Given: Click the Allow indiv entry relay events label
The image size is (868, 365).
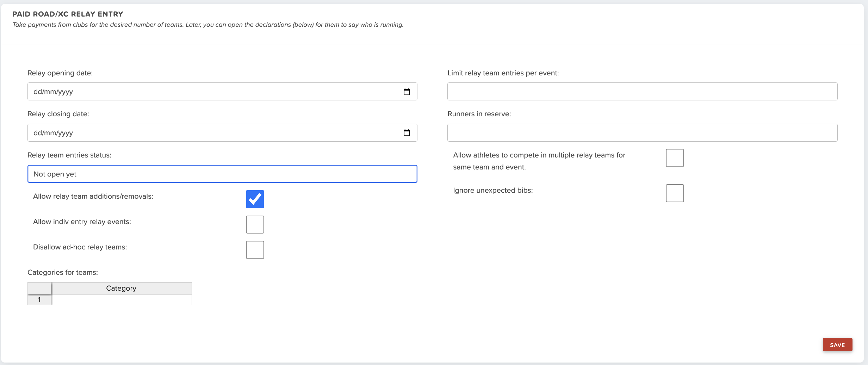Looking at the screenshot, I should [x=82, y=222].
